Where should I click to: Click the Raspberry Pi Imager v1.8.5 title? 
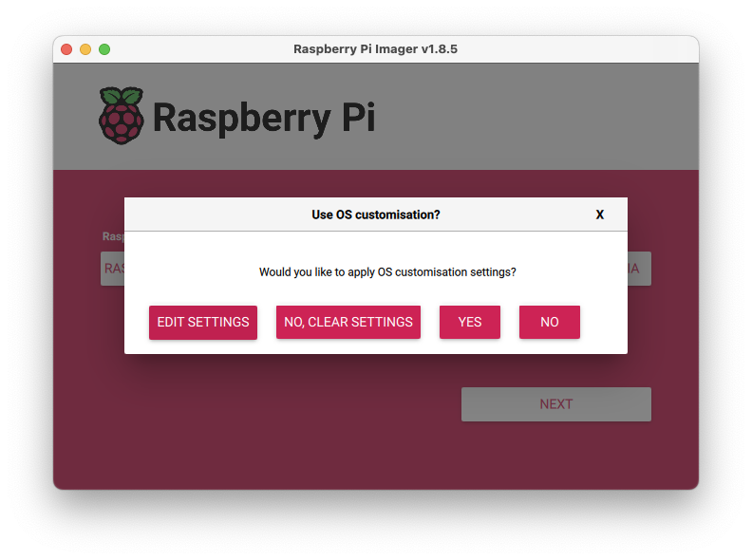coord(375,49)
